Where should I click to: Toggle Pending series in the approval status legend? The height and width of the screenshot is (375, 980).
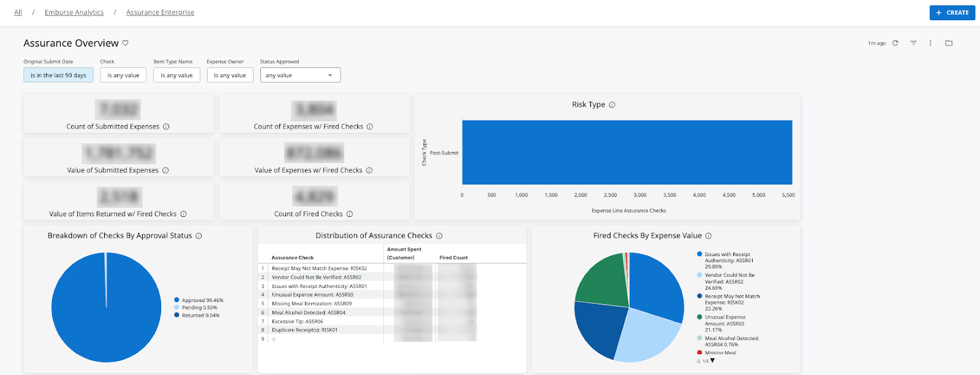coord(199,308)
